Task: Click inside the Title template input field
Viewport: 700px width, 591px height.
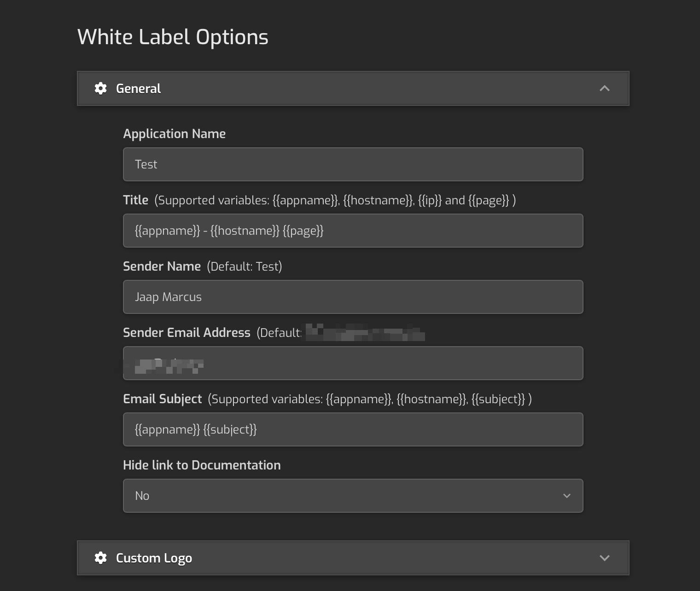Action: tap(353, 231)
